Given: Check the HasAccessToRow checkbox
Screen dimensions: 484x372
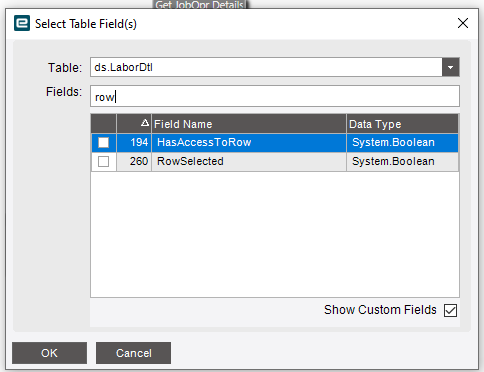Looking at the screenshot, I should pyautogui.click(x=103, y=143).
